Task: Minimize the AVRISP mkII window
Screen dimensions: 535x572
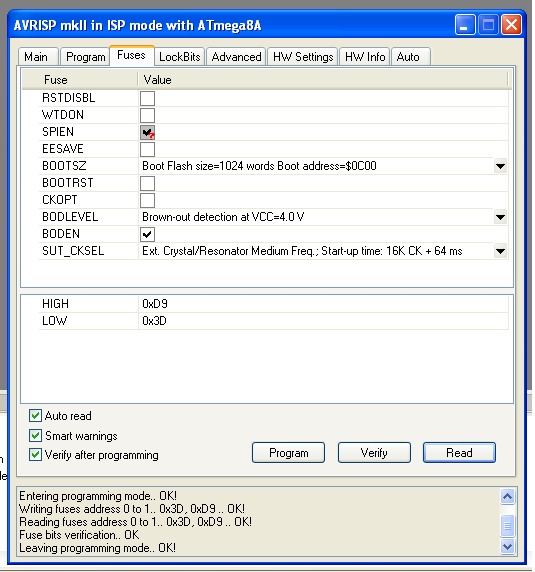Action: (x=465, y=25)
